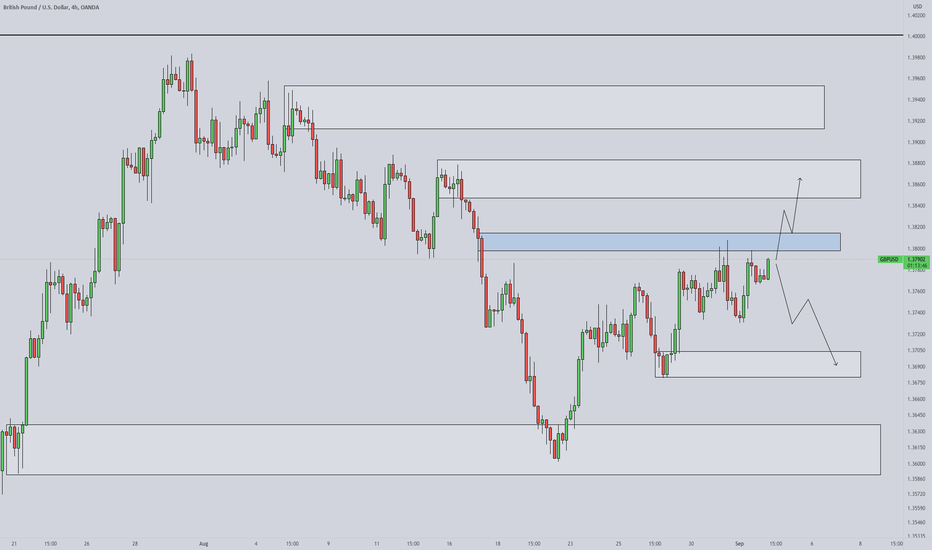
Task: Click the lowest red candle near 1.36000
Action: point(556,449)
